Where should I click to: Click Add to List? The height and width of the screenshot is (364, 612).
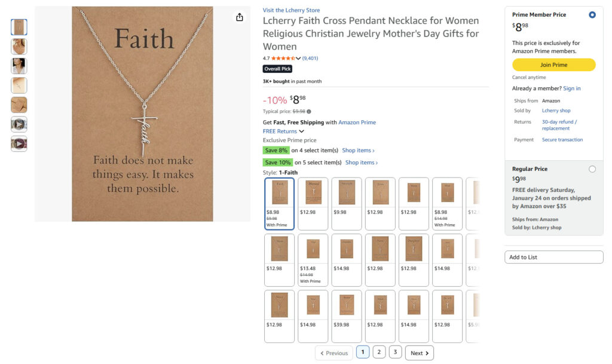coord(553,256)
